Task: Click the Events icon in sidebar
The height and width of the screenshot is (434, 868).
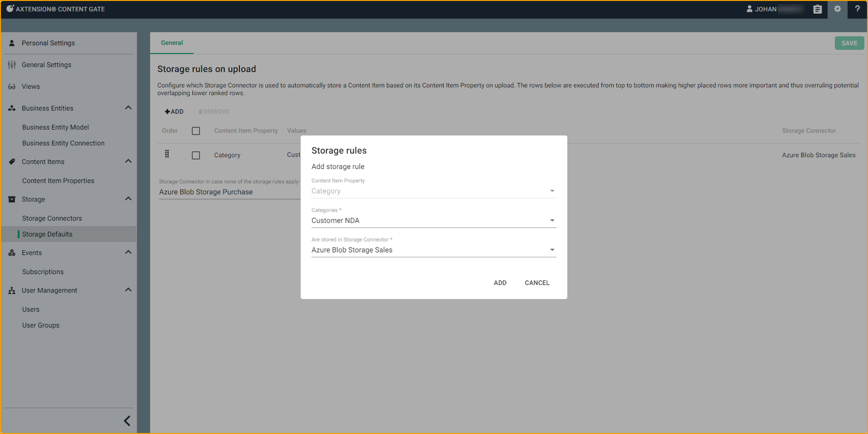Action: pyautogui.click(x=12, y=253)
